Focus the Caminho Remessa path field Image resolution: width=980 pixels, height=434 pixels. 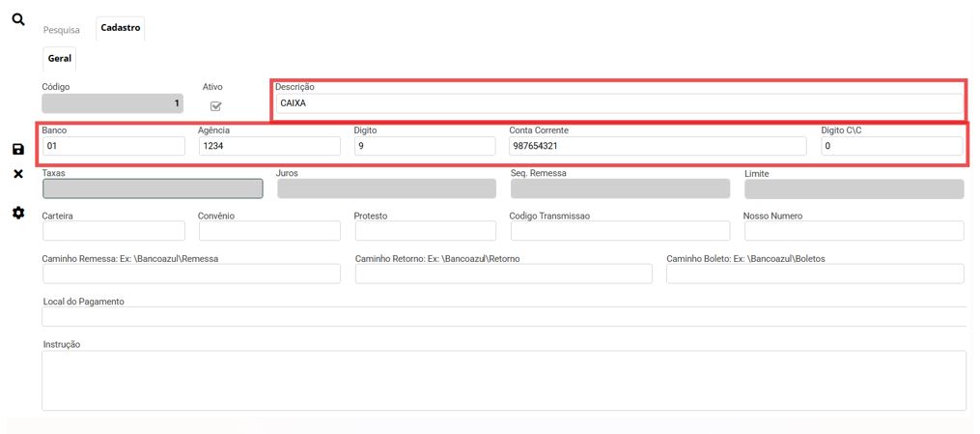(x=191, y=274)
